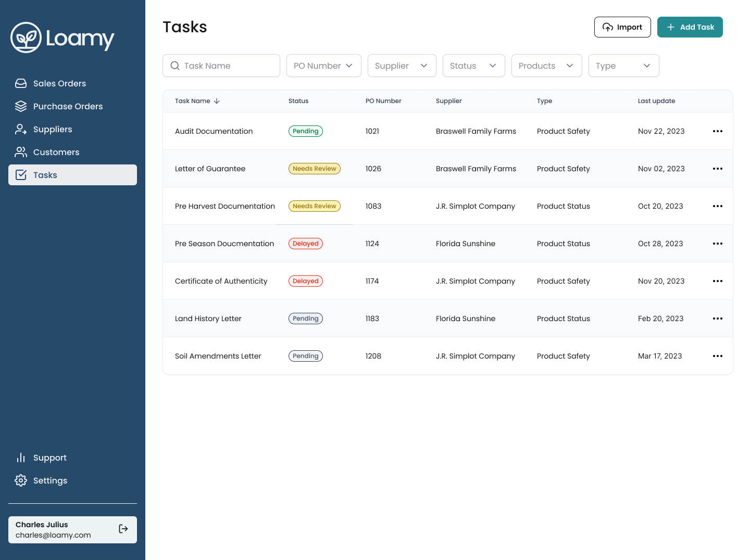Click Product Status in Pre Harvest Documentation row

click(564, 206)
